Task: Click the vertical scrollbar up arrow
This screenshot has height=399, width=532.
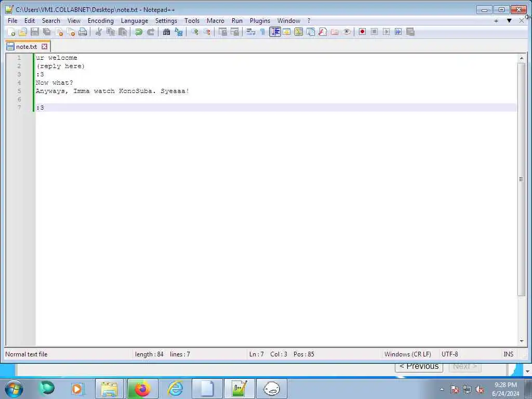Action: point(521,58)
